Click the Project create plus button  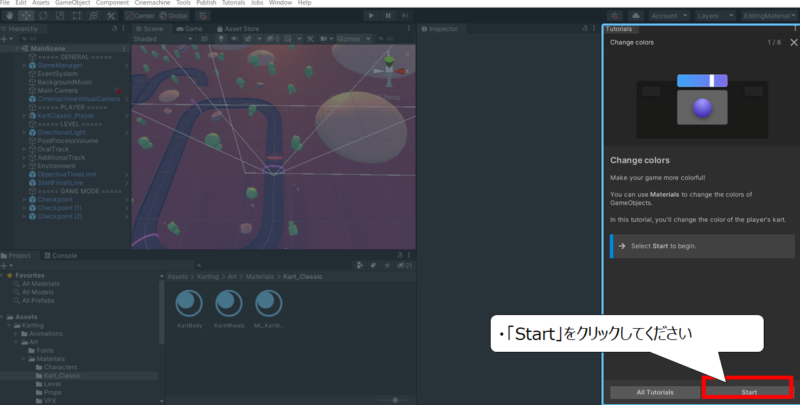click(4, 266)
